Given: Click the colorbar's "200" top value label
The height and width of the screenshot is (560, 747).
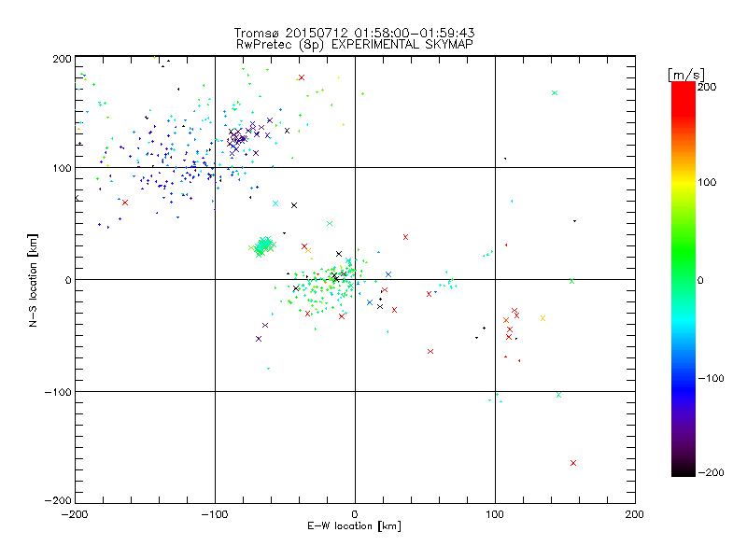Looking at the screenshot, I should [x=707, y=87].
